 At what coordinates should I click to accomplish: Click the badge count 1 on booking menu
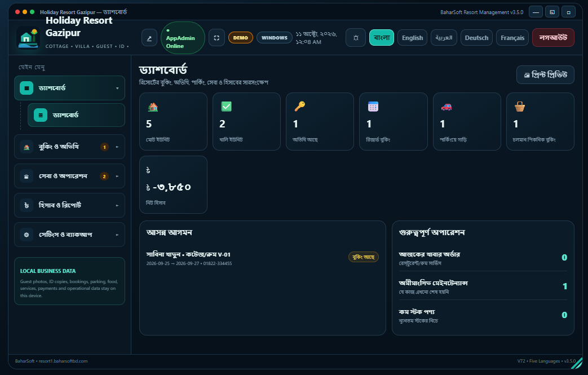pos(104,147)
